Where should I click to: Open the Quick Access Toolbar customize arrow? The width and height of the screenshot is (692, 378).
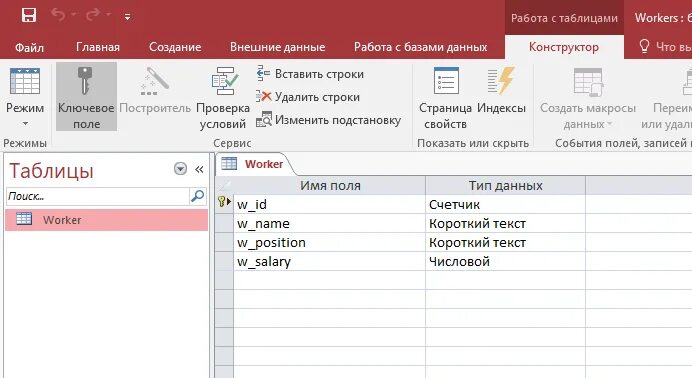[127, 17]
